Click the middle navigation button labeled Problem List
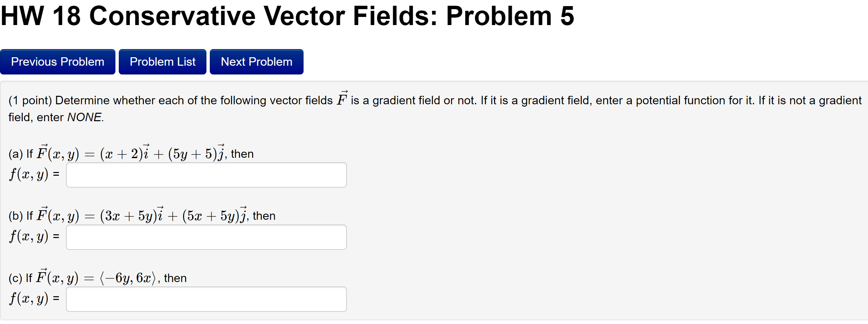Viewport: 868px width, 324px height. pos(162,61)
